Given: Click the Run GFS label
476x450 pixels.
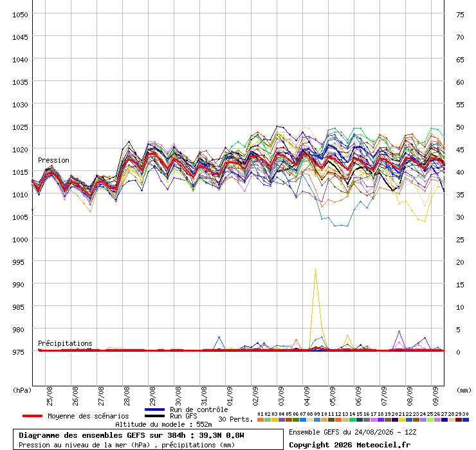Looking at the screenshot, I should [183, 416].
